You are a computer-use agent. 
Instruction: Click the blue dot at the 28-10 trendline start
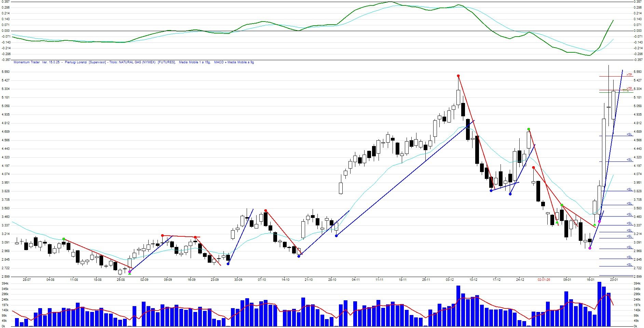[336, 236]
